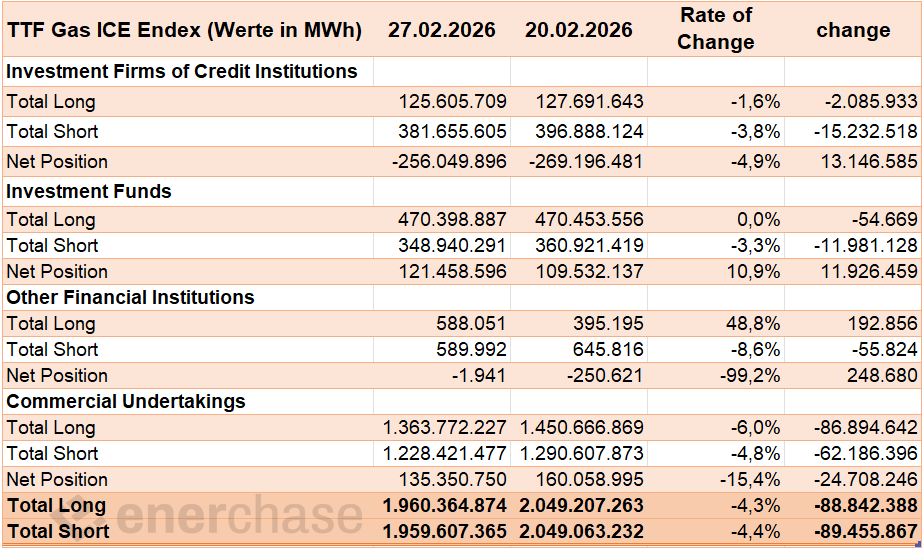Select the change value -62.186.396
922x548 pixels.
click(866, 453)
